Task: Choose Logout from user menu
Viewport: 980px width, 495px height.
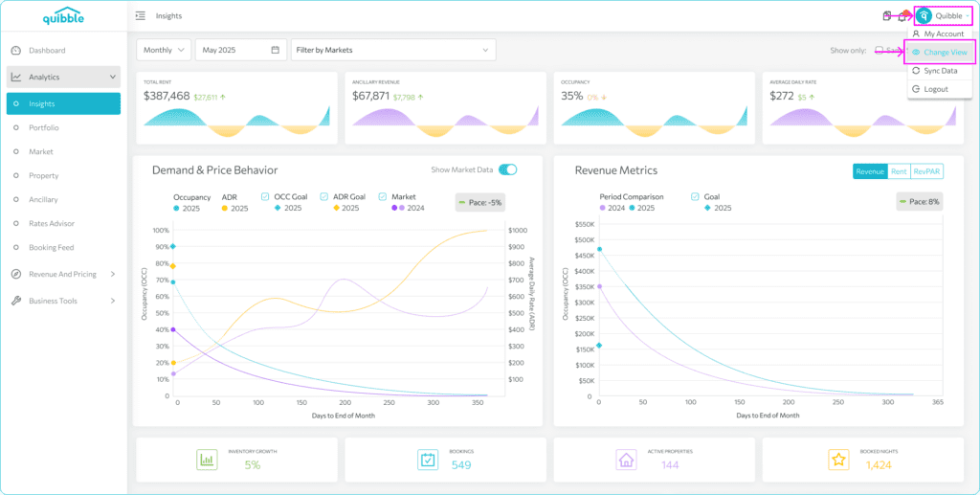Action: (940, 89)
